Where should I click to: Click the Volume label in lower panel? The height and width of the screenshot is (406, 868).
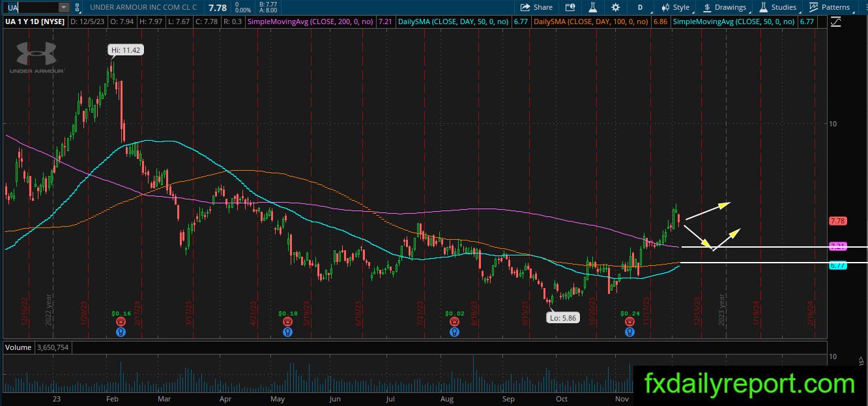[x=18, y=347]
